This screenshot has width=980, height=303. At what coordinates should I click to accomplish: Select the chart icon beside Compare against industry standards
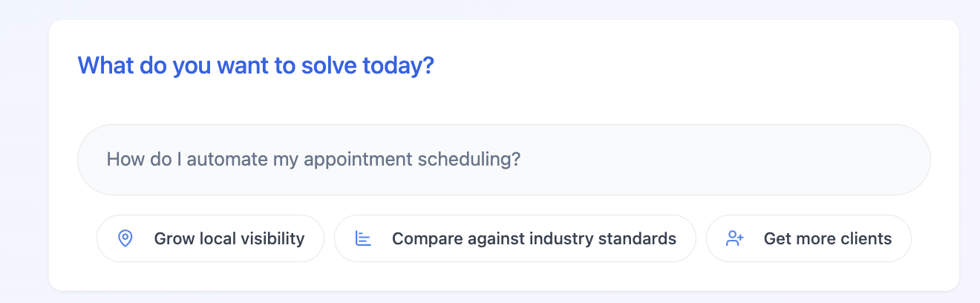[363, 238]
